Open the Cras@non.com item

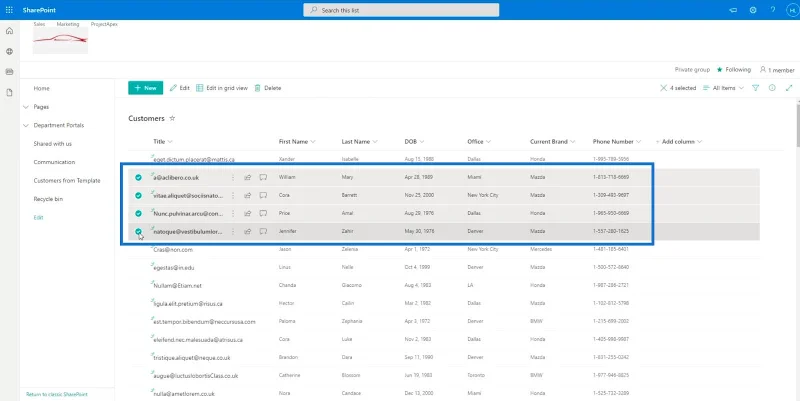coord(173,249)
